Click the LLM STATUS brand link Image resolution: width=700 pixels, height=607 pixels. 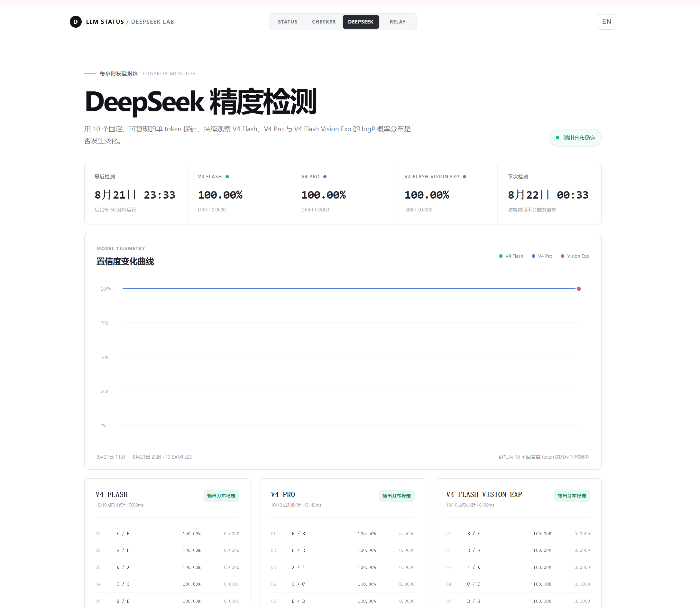coord(105,22)
